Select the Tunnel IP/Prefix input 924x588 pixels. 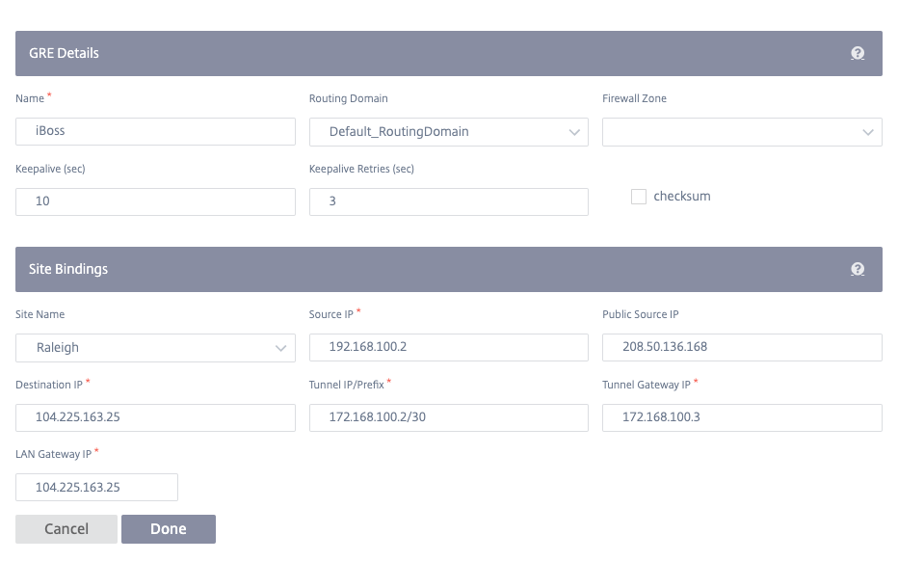click(448, 417)
